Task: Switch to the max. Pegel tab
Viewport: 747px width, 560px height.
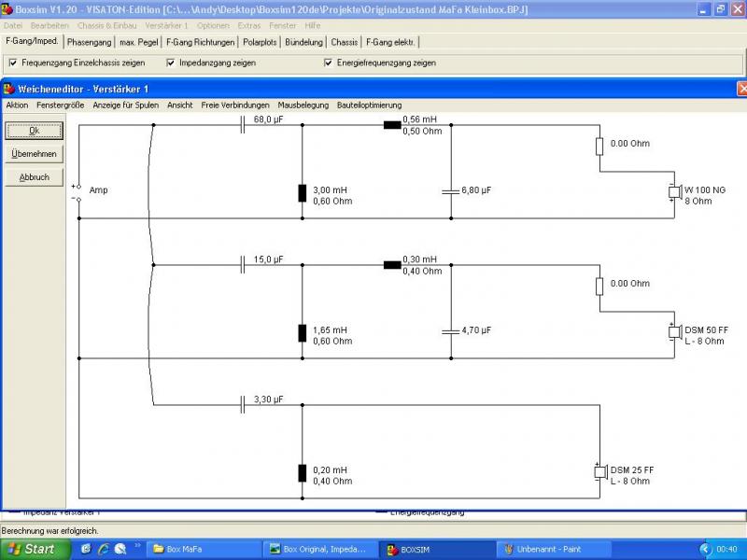Action: tap(138, 42)
